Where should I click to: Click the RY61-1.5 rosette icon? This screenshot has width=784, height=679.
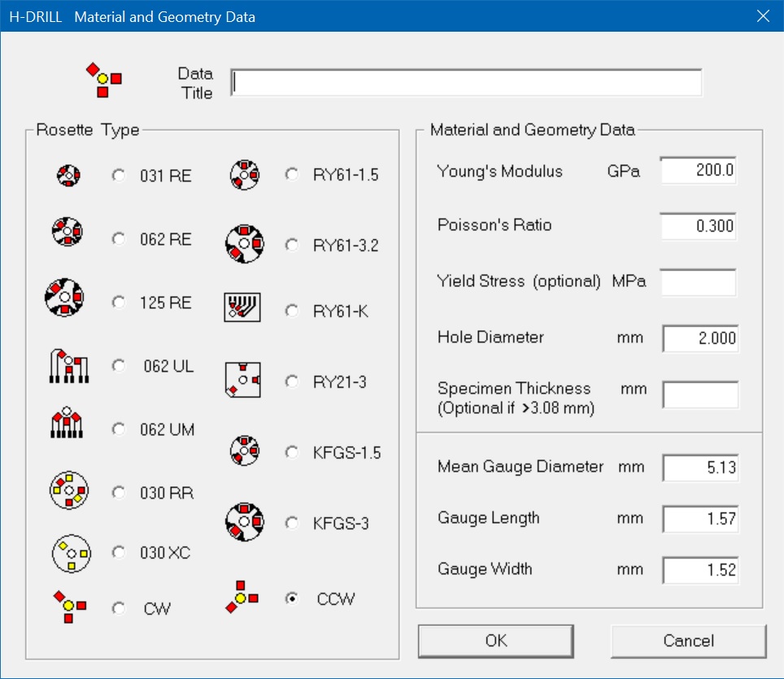click(245, 175)
